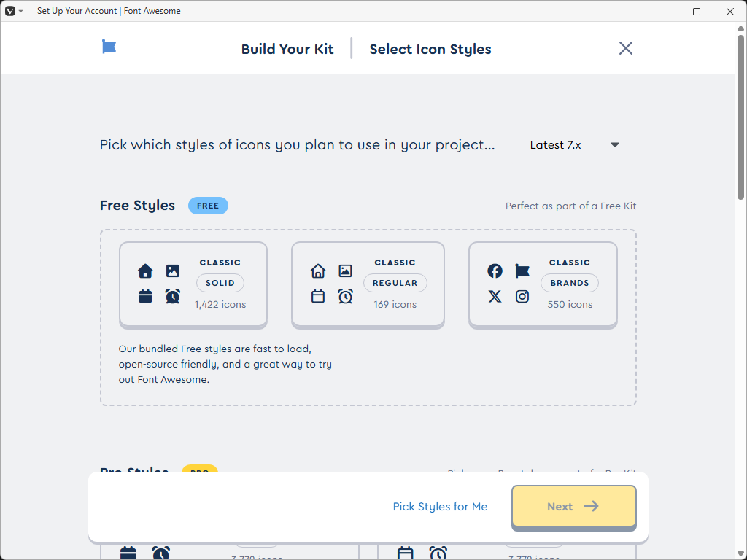Viewport: 747px width, 560px height.
Task: Click the outlined house icon
Action: [318, 271]
